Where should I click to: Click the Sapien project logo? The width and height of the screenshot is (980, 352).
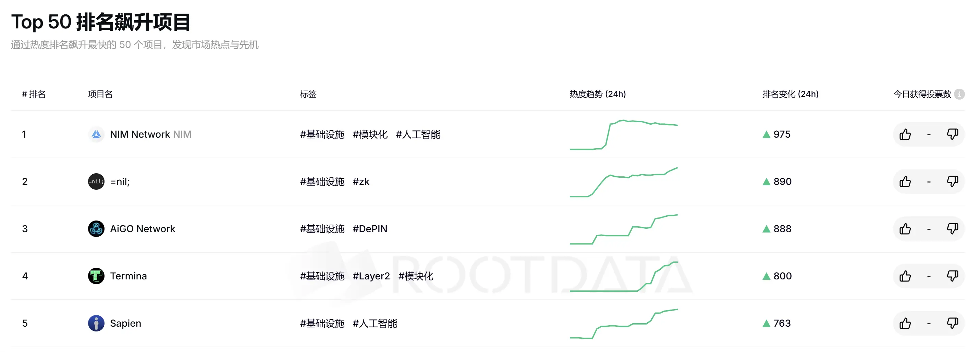coord(96,324)
